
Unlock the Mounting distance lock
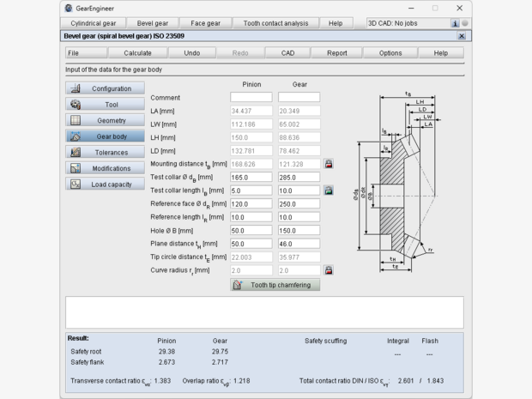pos(329,164)
